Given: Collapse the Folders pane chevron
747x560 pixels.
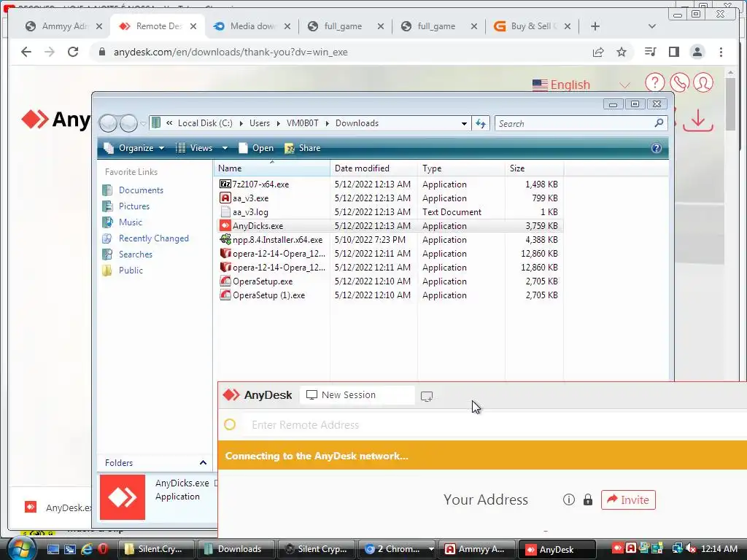Looking at the screenshot, I should point(203,463).
